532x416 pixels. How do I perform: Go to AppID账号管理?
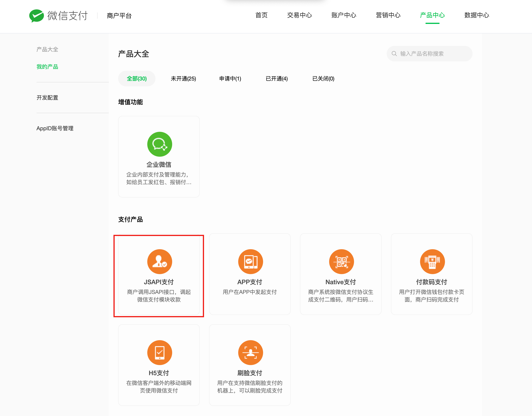pyautogui.click(x=55, y=128)
